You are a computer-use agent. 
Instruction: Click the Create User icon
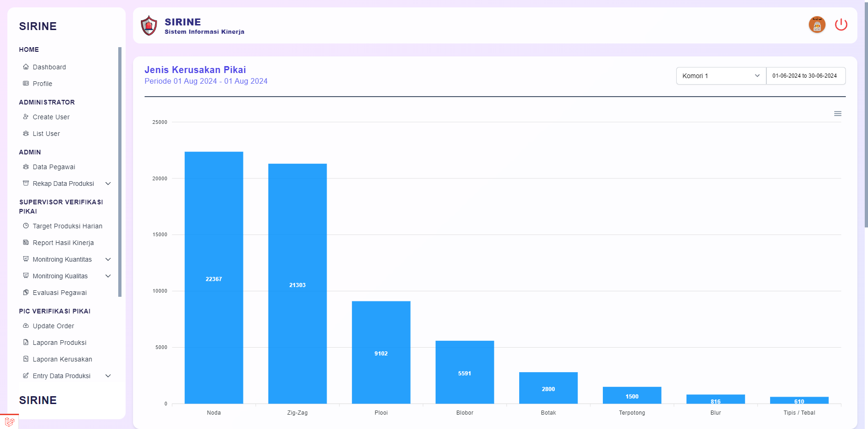[x=26, y=117]
